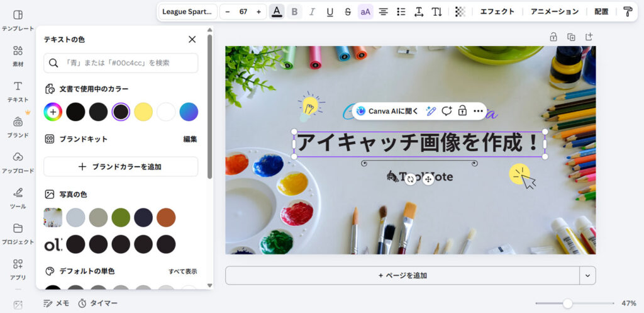The width and height of the screenshot is (644, 313).
Task: Open タイマー timer
Action: [97, 303]
